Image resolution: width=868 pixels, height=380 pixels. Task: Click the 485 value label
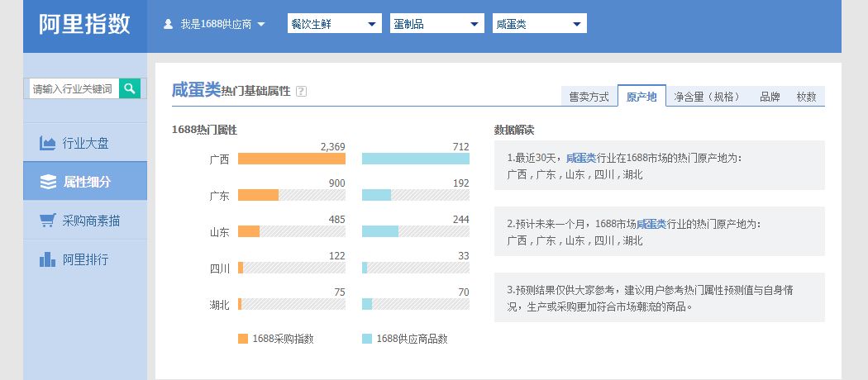tap(336, 220)
